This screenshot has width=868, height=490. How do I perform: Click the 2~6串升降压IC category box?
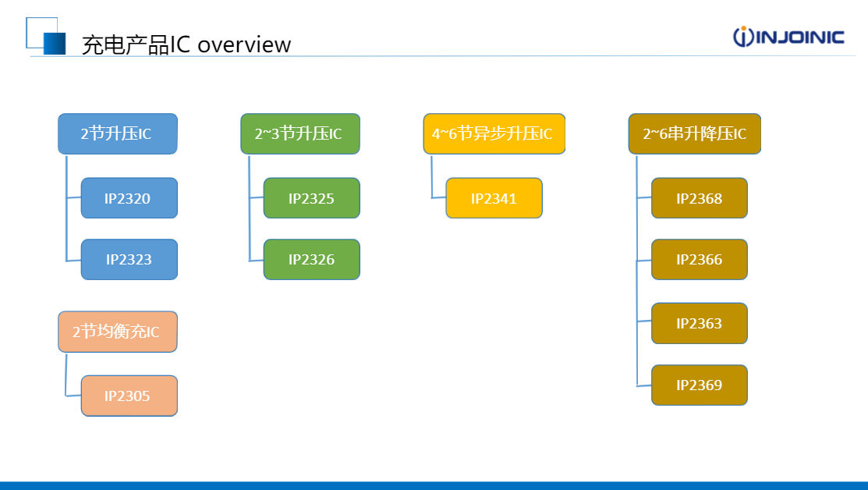[695, 134]
